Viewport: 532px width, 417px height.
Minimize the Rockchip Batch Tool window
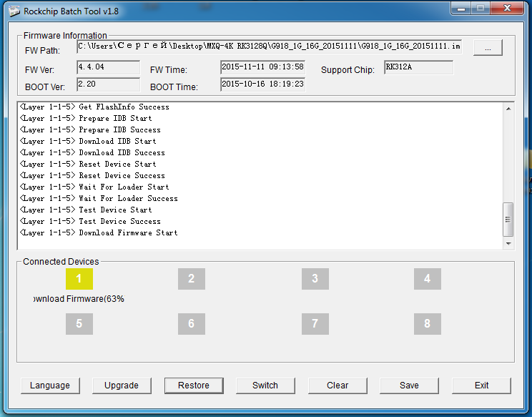pyautogui.click(x=460, y=9)
